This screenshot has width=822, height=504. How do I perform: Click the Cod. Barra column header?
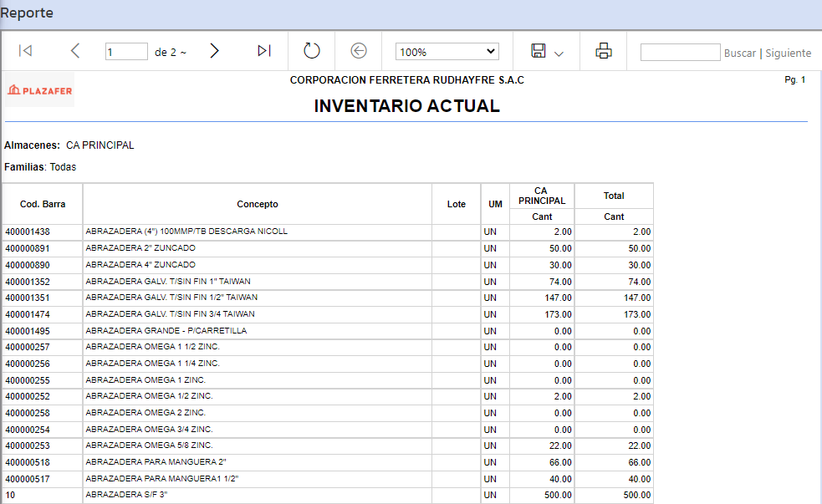click(43, 204)
